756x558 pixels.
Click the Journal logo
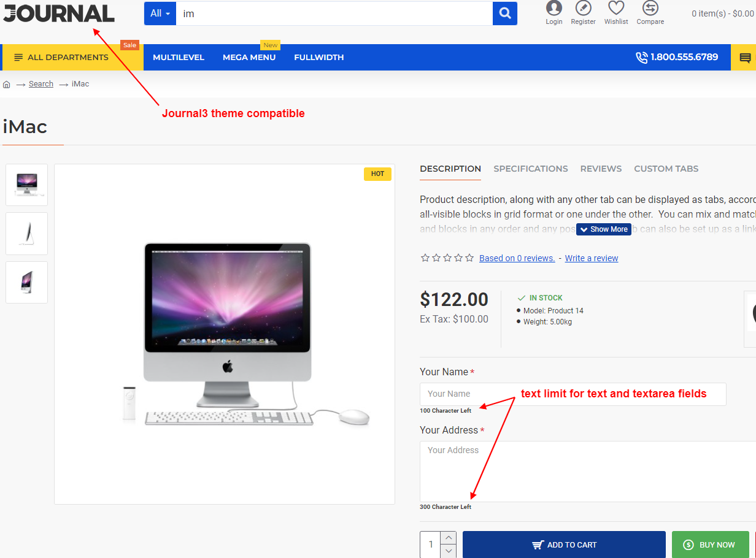point(59,13)
